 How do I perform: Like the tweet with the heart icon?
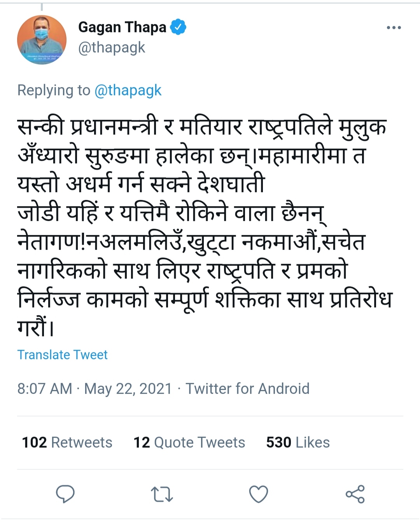258,494
